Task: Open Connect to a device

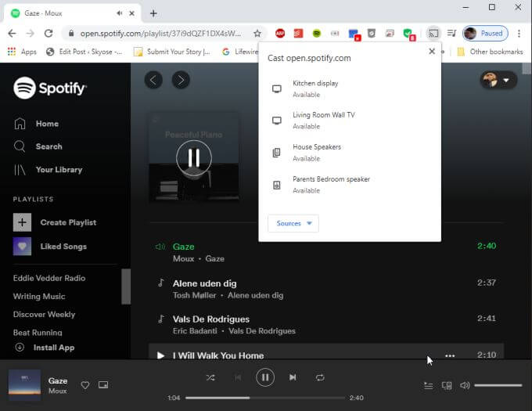Action: pos(447,385)
